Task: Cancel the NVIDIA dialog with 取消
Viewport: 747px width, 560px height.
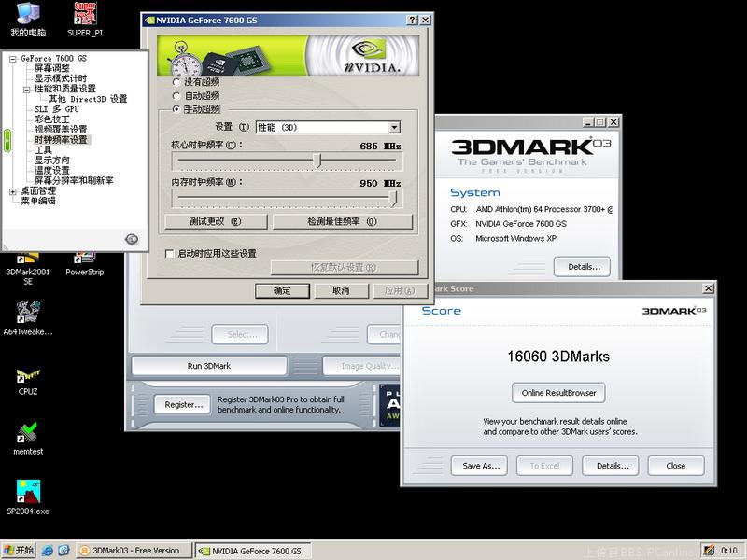Action: 341,290
